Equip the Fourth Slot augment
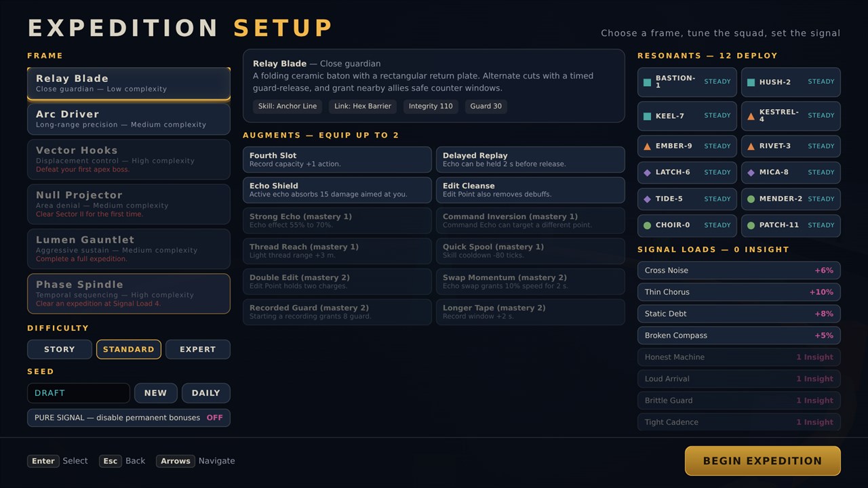Screen dimensions: 868x488 pyautogui.click(x=337, y=159)
